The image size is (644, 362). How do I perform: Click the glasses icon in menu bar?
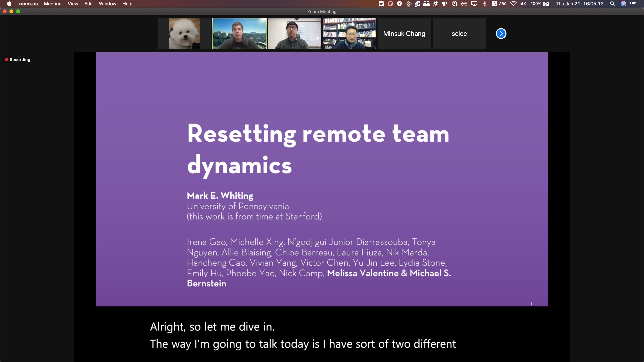point(464,4)
